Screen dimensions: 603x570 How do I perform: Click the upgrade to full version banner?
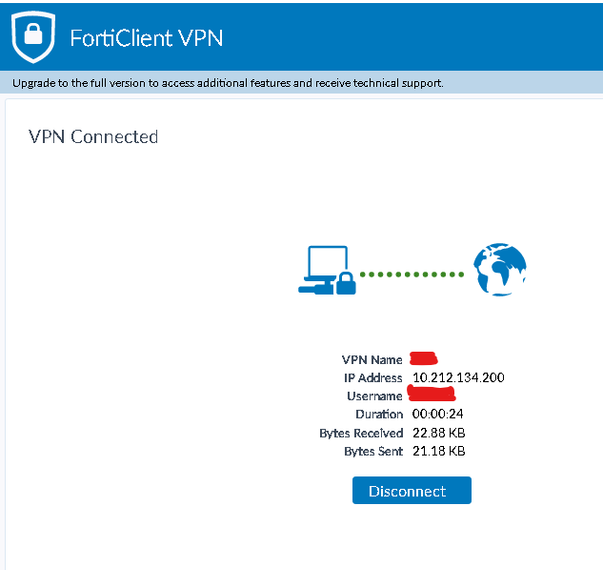click(x=228, y=83)
